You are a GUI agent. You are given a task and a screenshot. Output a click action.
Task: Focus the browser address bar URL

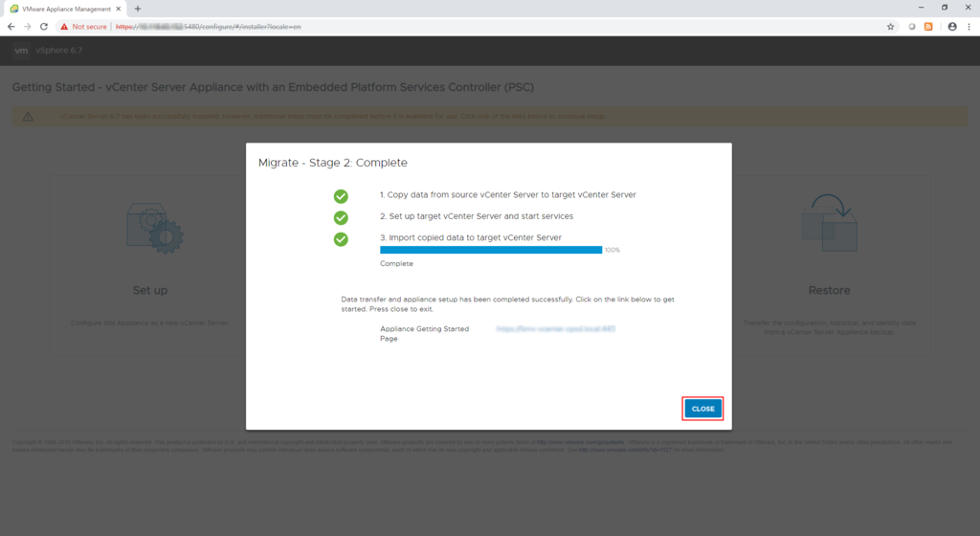(x=208, y=27)
